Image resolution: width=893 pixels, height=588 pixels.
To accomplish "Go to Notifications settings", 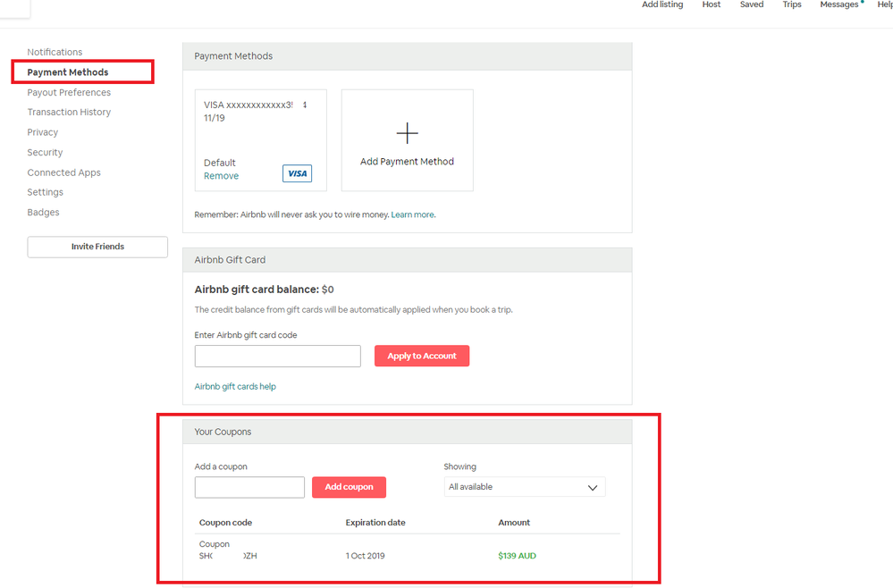I will pos(55,52).
